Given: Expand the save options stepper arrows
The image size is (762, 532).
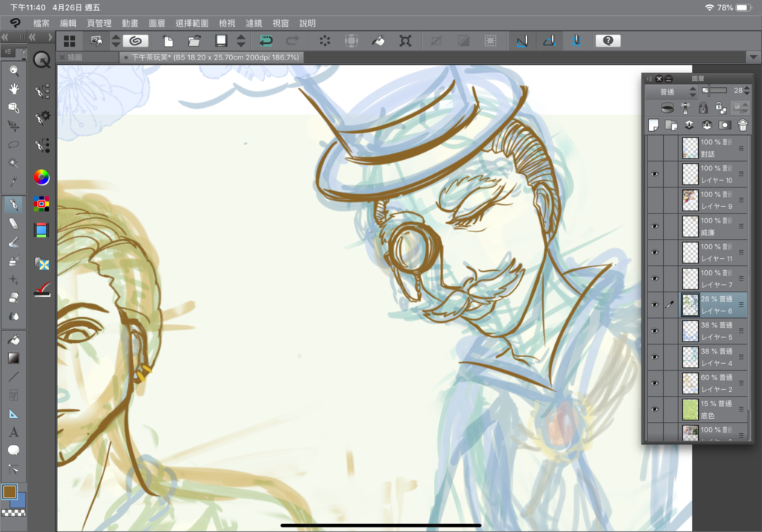Looking at the screenshot, I should coord(241,41).
